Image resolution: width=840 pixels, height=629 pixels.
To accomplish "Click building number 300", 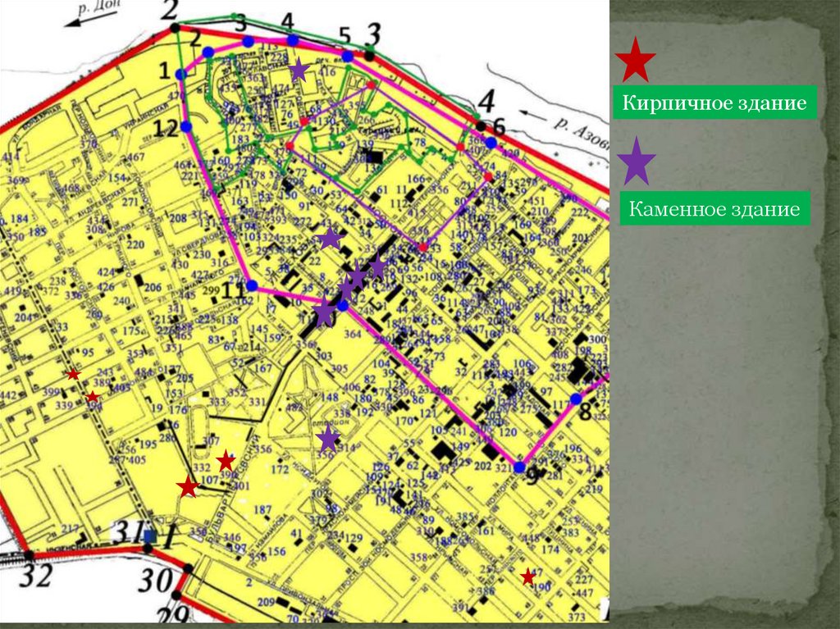I will click(597, 340).
